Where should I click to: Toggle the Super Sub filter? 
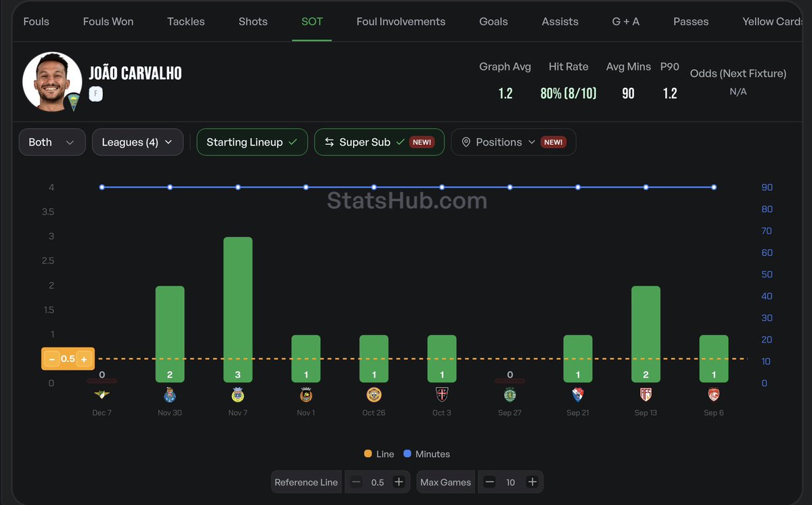[x=380, y=142]
